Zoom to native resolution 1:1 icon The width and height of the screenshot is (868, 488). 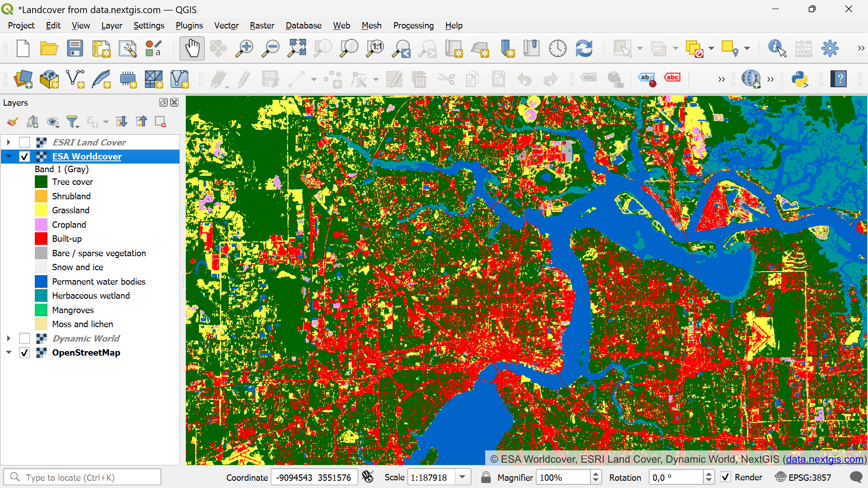tap(376, 48)
